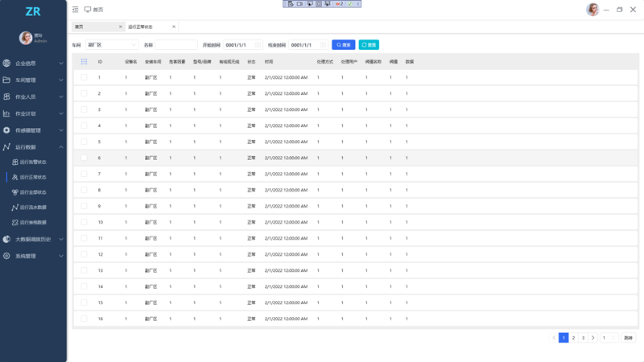This screenshot has width=644, height=362.
Task: Tick the checkbox for row ID 7
Action: click(x=85, y=174)
